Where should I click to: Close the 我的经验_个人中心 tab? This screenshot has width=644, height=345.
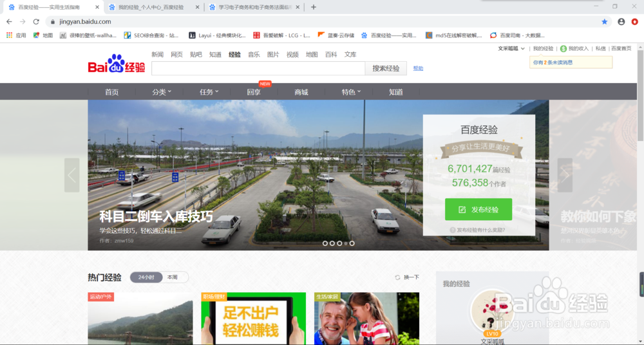coord(198,7)
